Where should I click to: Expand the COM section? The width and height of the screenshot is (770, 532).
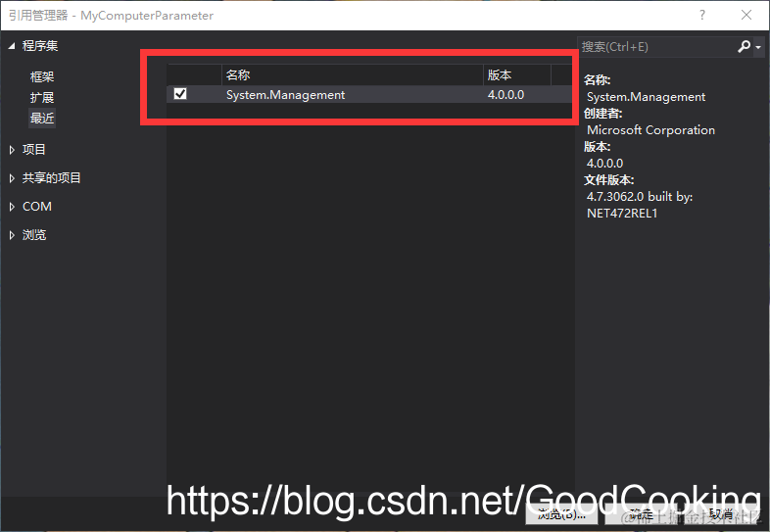12,207
